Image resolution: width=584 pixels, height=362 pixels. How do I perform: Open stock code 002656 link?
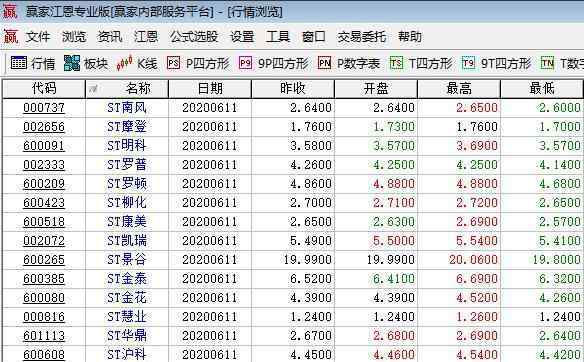pos(44,127)
